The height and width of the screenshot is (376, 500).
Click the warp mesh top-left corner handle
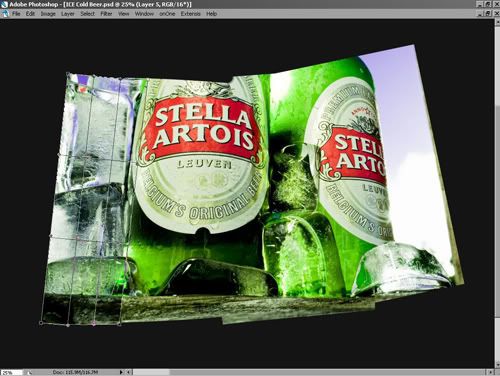(x=68, y=73)
